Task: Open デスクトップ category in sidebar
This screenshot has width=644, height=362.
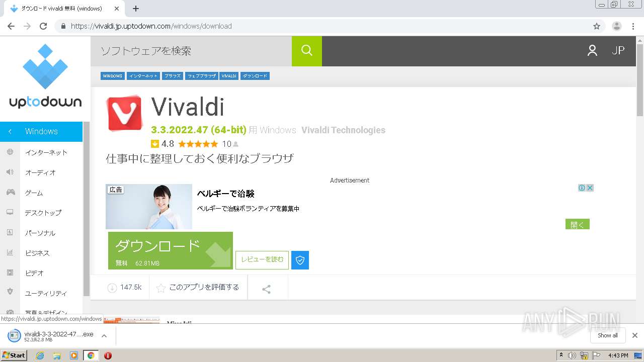Action: tap(43, 213)
